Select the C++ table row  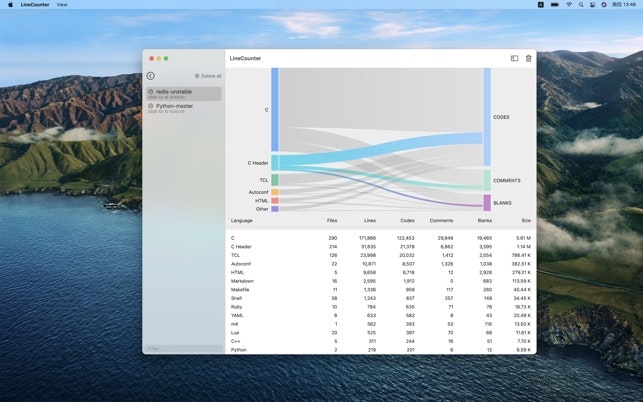[381, 341]
